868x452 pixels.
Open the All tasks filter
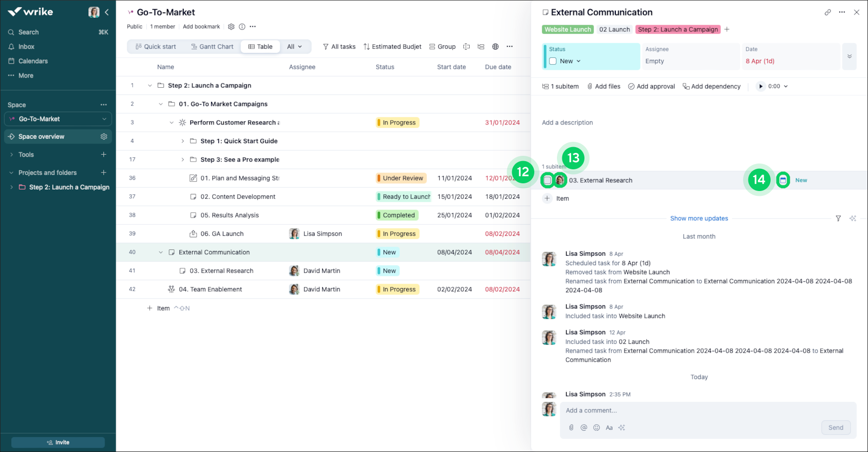(339, 46)
